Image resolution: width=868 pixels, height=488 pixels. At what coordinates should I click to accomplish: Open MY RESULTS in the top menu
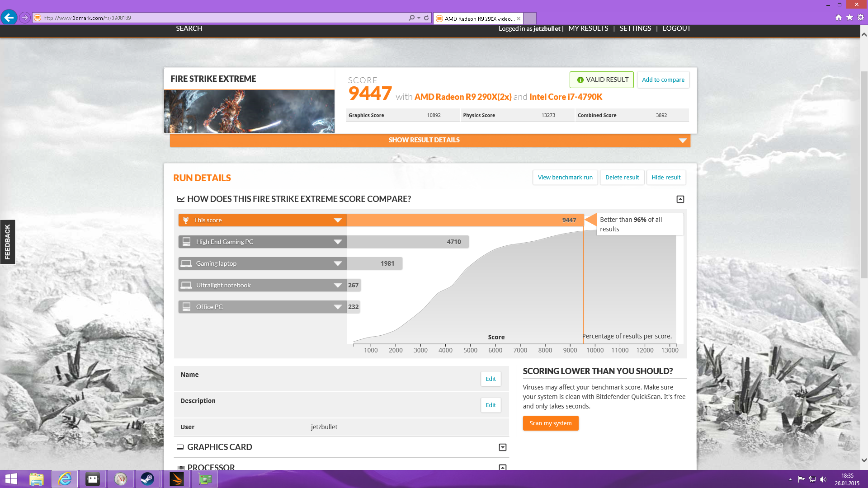(x=588, y=28)
